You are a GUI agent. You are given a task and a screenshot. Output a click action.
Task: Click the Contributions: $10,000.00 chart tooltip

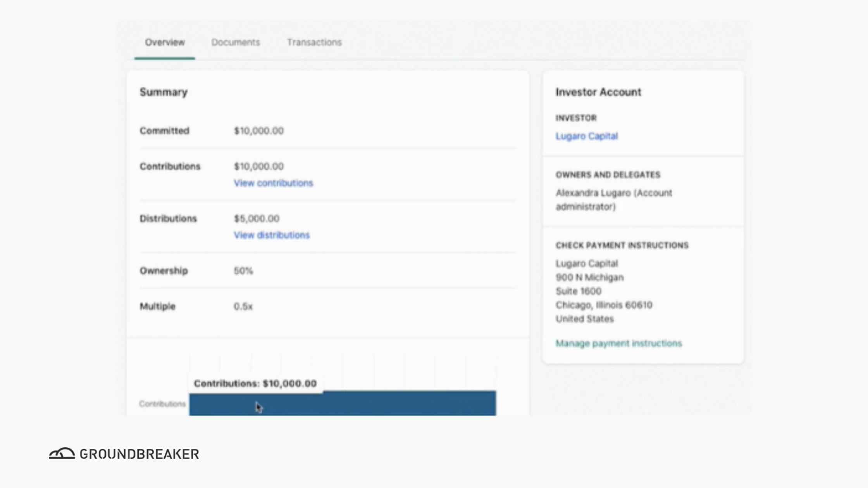click(x=255, y=383)
